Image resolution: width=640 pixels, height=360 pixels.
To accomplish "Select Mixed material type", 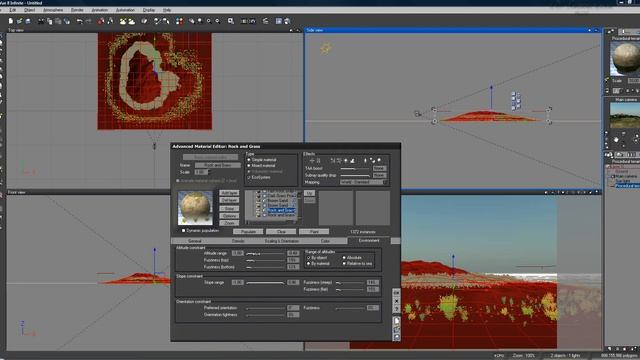I will point(249,166).
